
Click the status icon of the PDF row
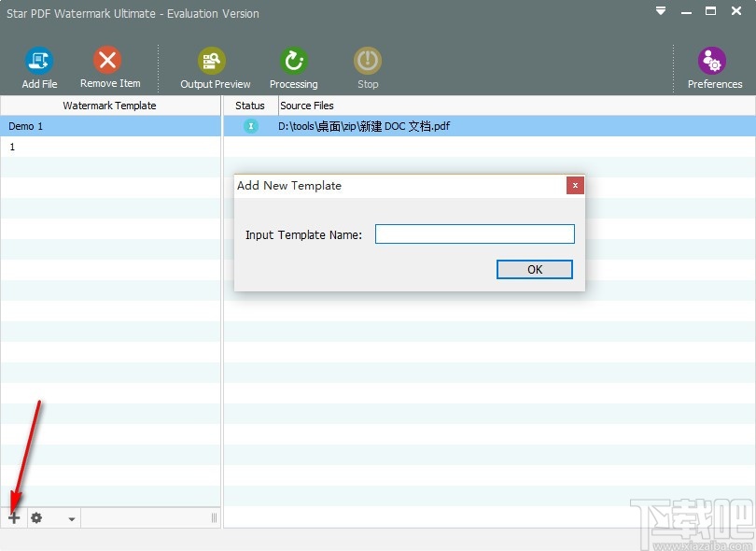click(x=251, y=126)
